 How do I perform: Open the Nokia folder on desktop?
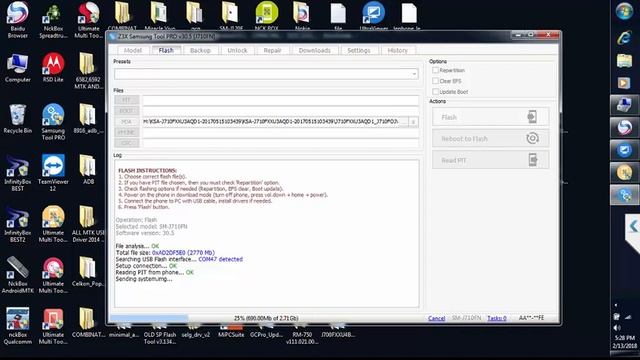click(x=302, y=16)
